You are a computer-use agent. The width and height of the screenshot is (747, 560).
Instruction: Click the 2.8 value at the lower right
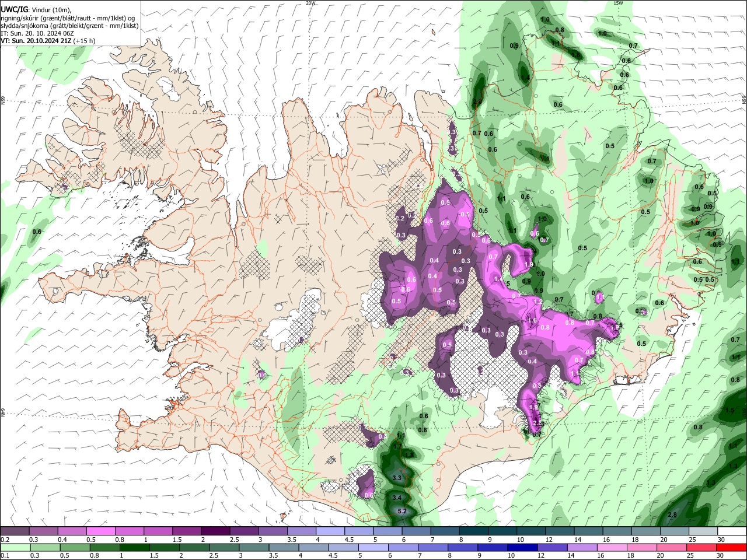672,514
